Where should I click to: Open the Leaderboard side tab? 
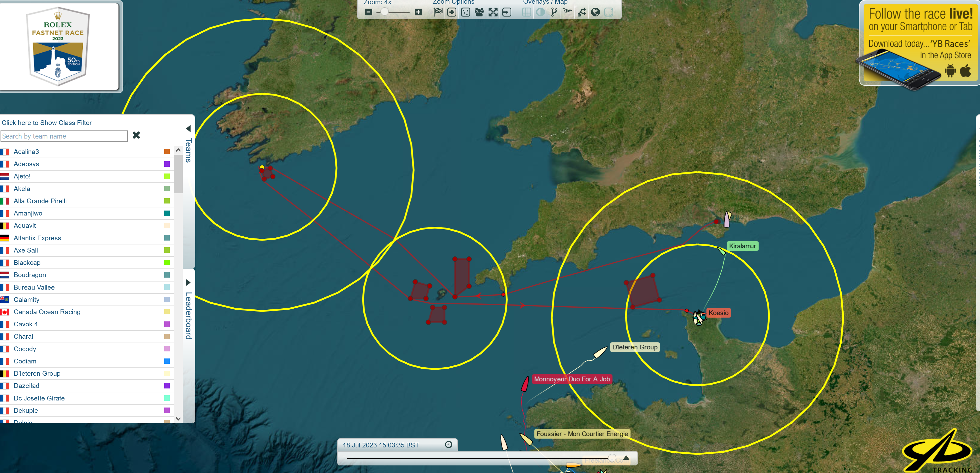pos(188,315)
